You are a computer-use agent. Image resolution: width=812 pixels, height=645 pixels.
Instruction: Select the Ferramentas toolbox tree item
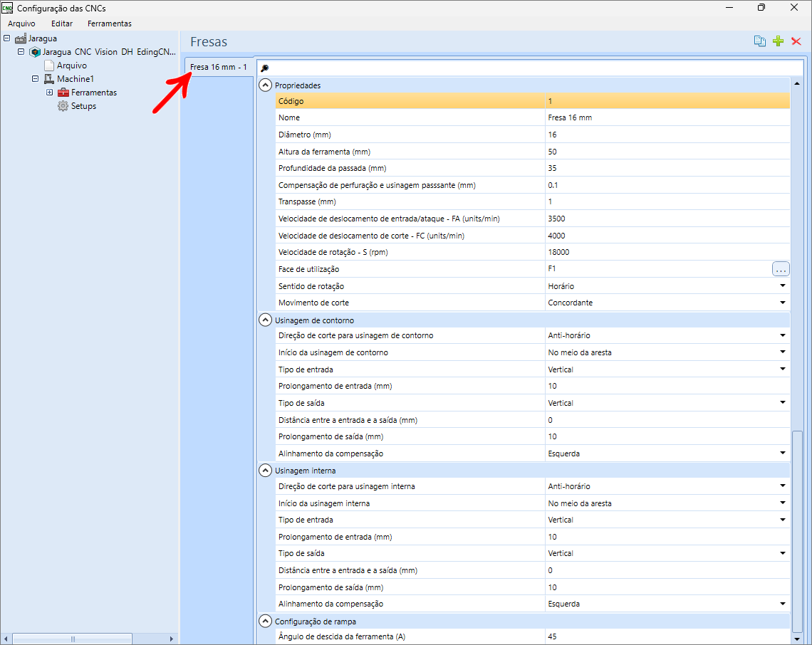coord(93,93)
